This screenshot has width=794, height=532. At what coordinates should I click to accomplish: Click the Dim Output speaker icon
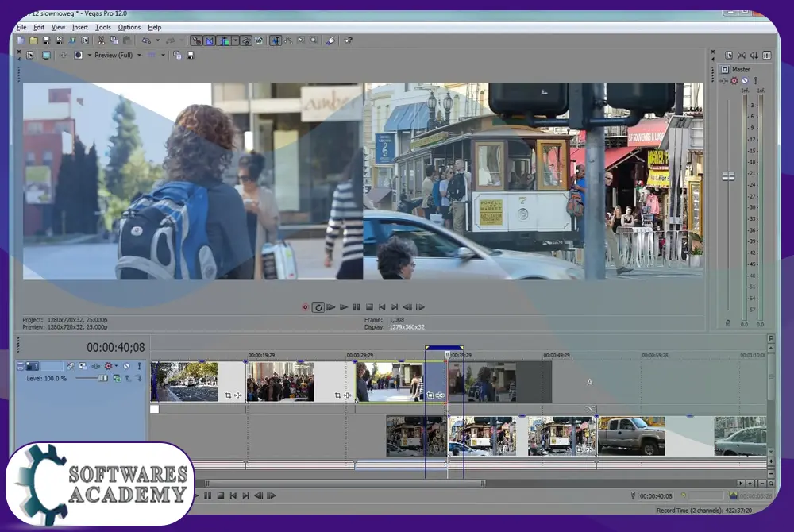tap(754, 55)
